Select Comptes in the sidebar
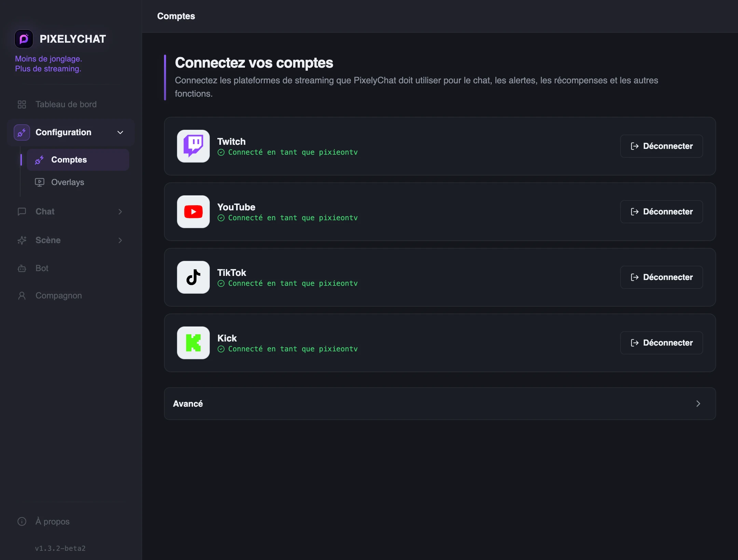Image resolution: width=738 pixels, height=560 pixels. [x=78, y=160]
